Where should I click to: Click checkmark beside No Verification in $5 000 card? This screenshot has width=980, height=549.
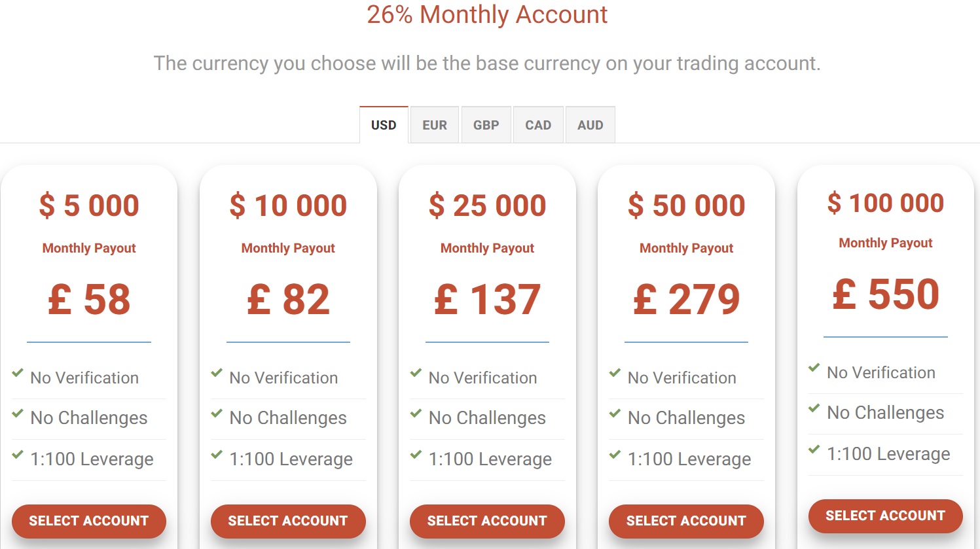18,374
